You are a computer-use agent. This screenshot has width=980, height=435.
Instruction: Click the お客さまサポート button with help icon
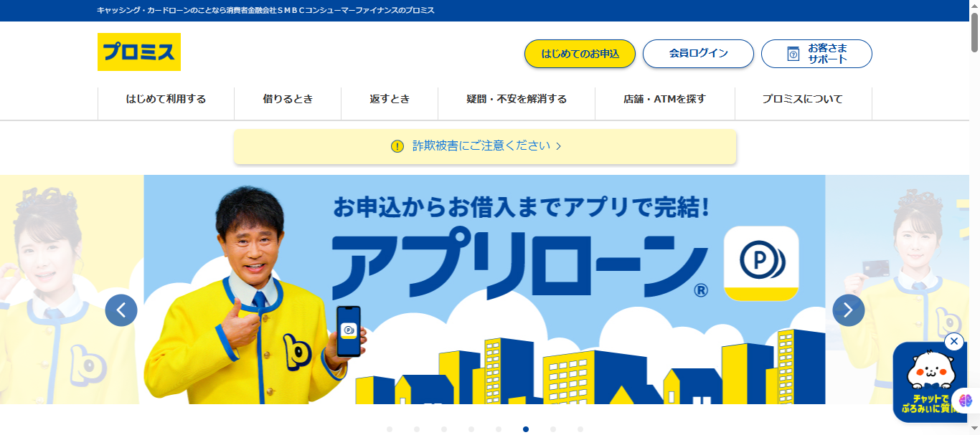(x=816, y=54)
